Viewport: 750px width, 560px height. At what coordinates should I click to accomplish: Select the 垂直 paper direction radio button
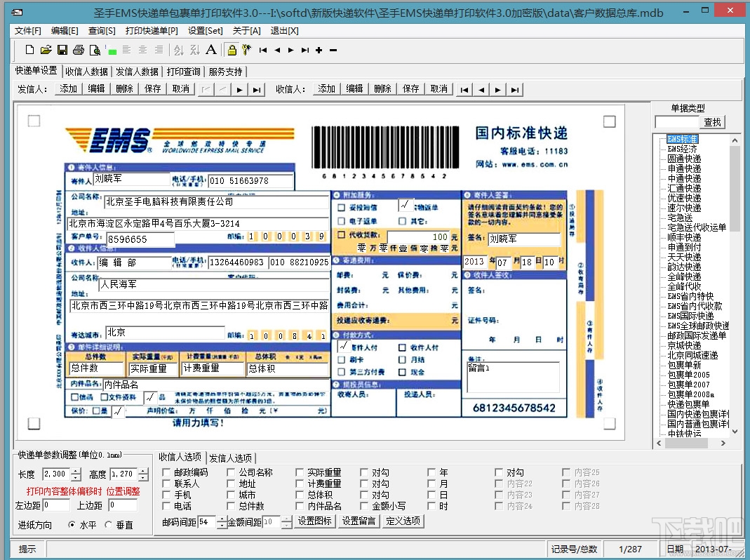point(109,525)
